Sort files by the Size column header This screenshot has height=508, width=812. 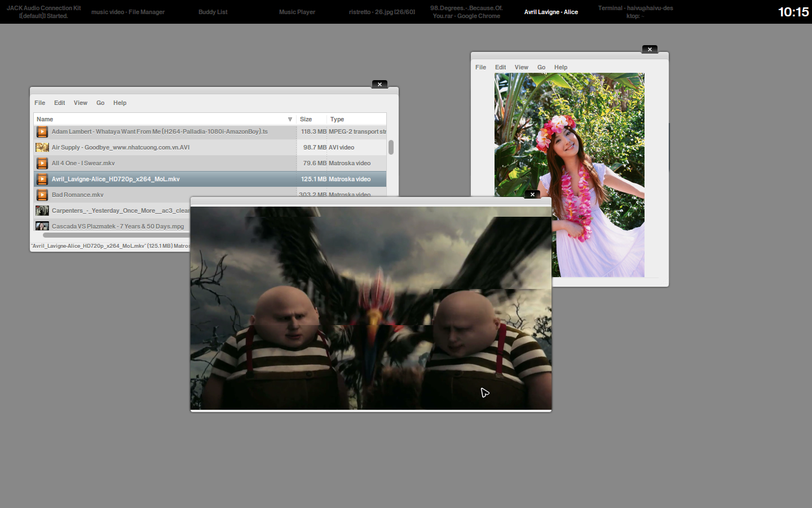(312, 119)
